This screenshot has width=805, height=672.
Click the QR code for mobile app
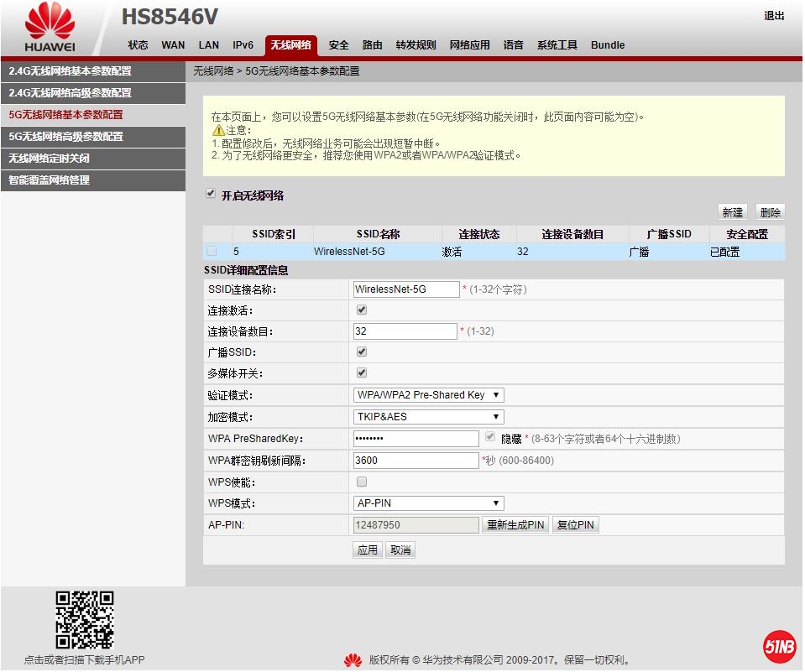point(84,620)
